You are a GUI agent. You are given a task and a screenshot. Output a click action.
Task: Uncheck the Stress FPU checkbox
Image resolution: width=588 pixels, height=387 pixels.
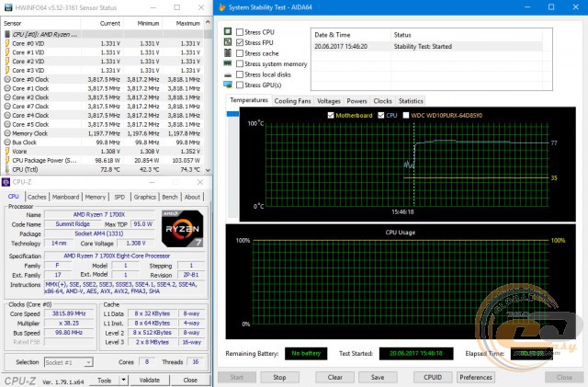(x=240, y=42)
